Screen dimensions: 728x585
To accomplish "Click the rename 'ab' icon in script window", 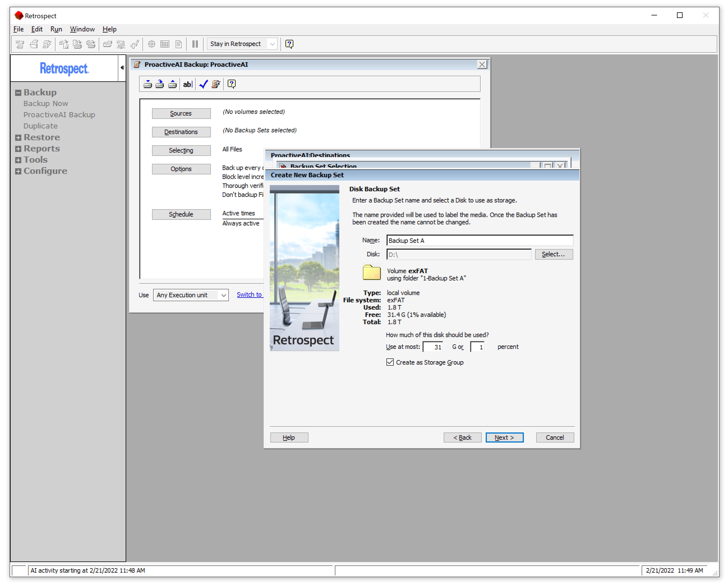I will tap(187, 84).
